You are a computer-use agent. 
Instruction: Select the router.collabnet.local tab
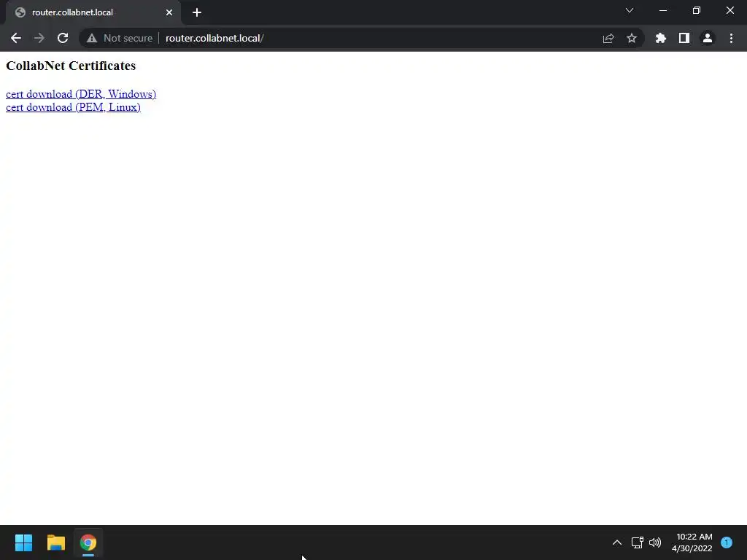(93, 12)
